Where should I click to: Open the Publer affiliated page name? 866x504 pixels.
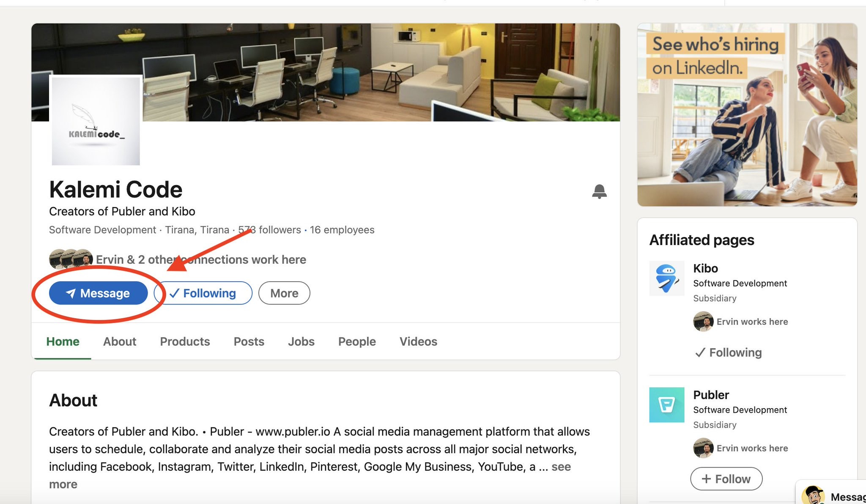click(x=711, y=395)
